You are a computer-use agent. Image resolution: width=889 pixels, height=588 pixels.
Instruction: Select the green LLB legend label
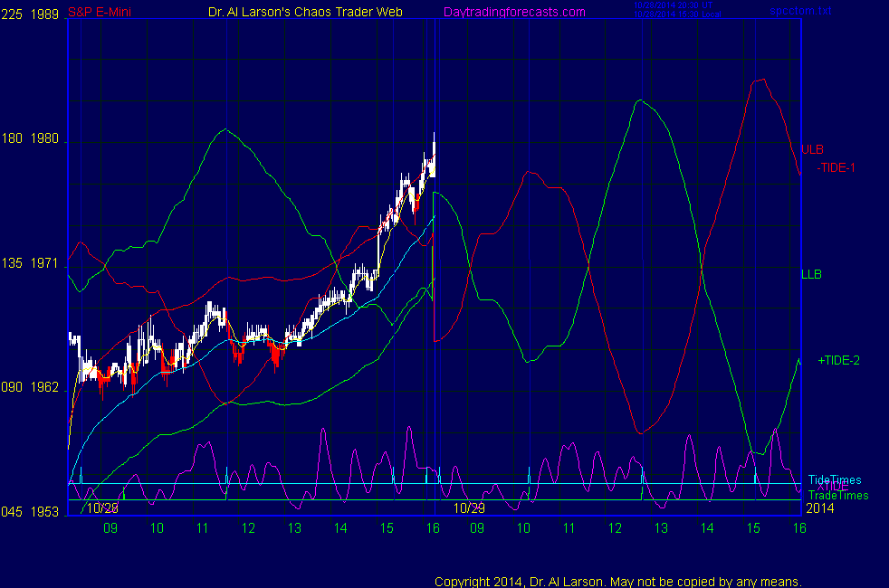[x=811, y=274]
